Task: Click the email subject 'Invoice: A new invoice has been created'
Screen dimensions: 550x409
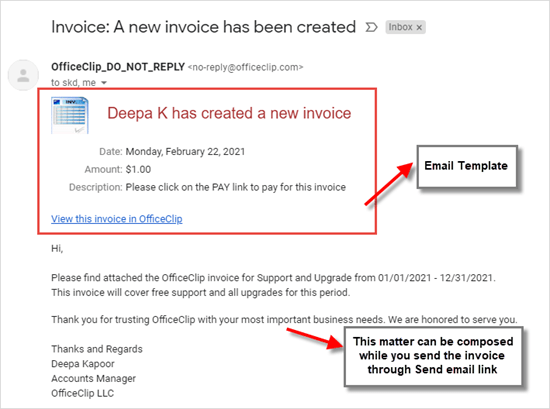Action: click(x=203, y=27)
